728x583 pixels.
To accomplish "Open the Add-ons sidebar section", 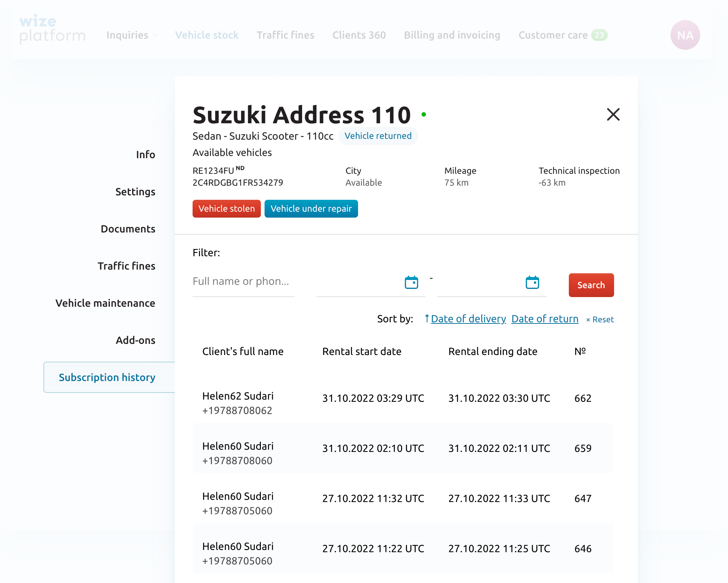I will pos(135,340).
